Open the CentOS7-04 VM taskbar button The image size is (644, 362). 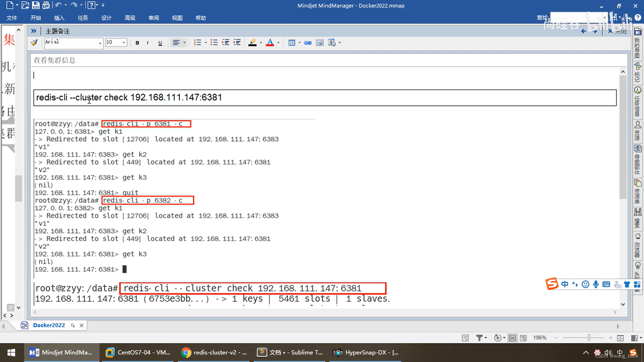[x=138, y=352]
